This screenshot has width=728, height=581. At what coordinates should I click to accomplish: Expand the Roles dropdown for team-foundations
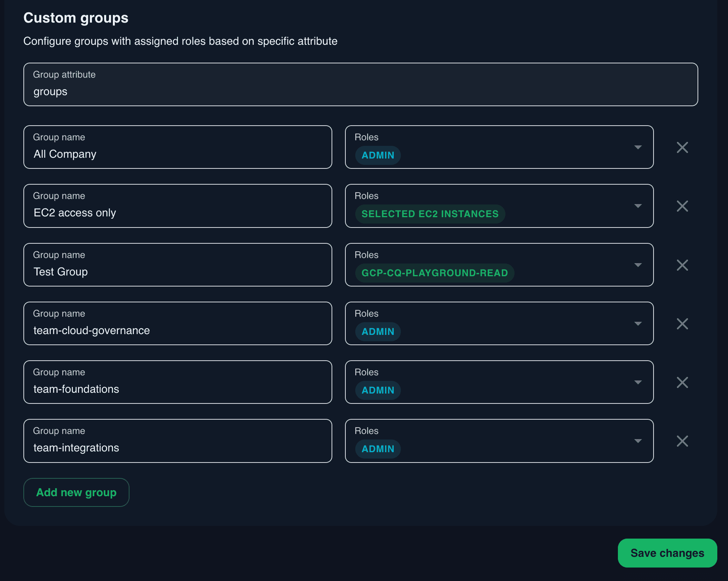coord(638,382)
